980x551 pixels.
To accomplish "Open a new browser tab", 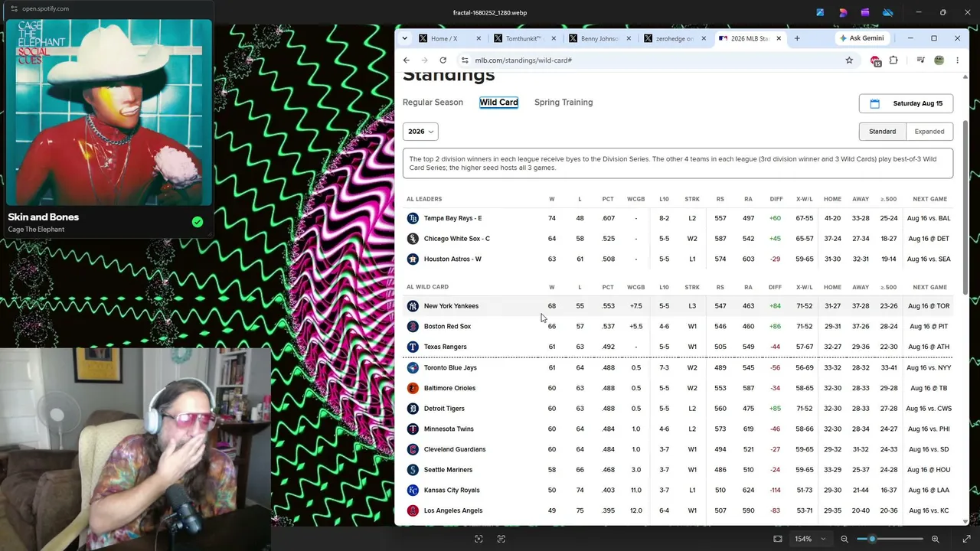I will (797, 38).
